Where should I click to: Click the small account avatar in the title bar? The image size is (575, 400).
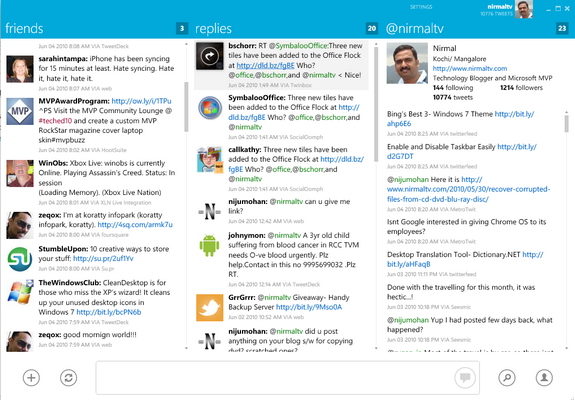pyautogui.click(x=524, y=9)
